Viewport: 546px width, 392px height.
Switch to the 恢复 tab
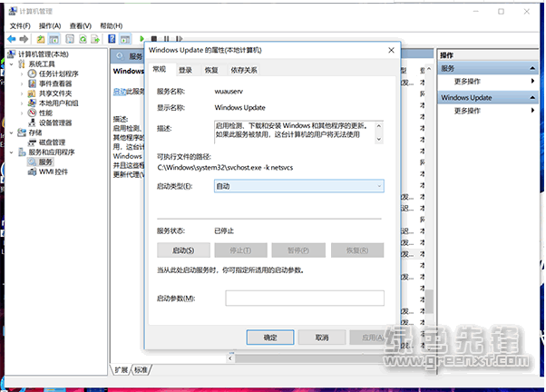211,70
